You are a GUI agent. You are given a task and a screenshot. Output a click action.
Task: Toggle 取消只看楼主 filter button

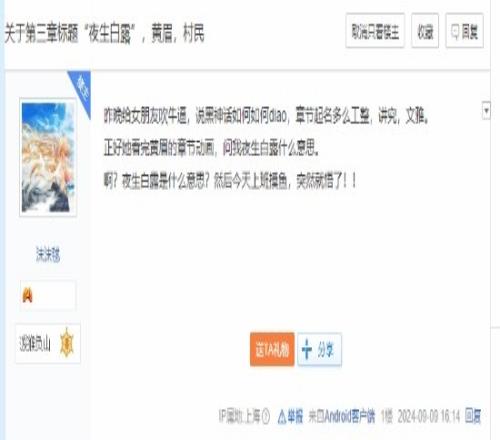(x=375, y=31)
